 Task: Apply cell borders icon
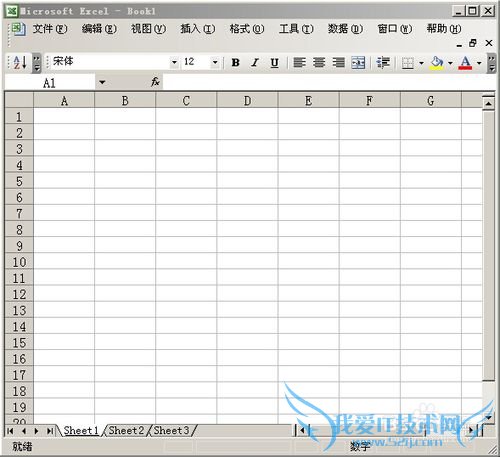pyautogui.click(x=408, y=62)
